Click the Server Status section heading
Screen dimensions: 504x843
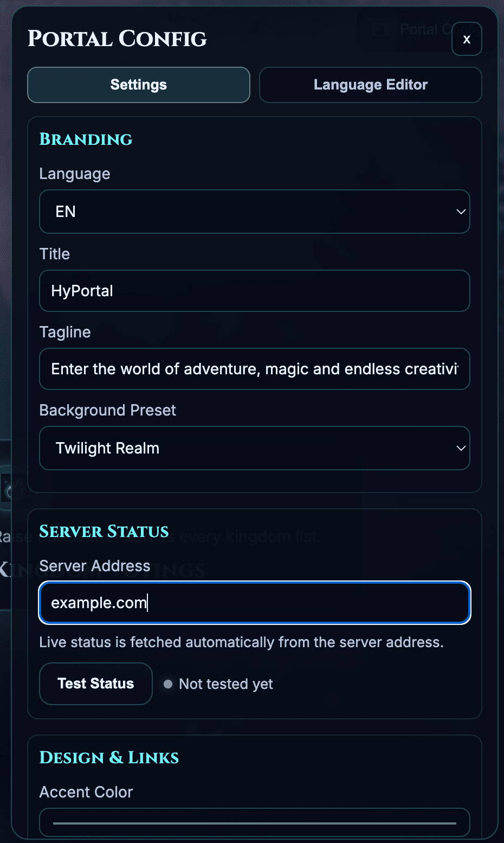[x=104, y=532]
